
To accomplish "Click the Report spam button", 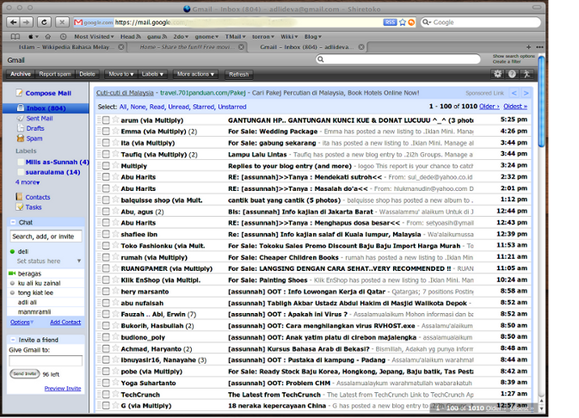I will tap(55, 74).
